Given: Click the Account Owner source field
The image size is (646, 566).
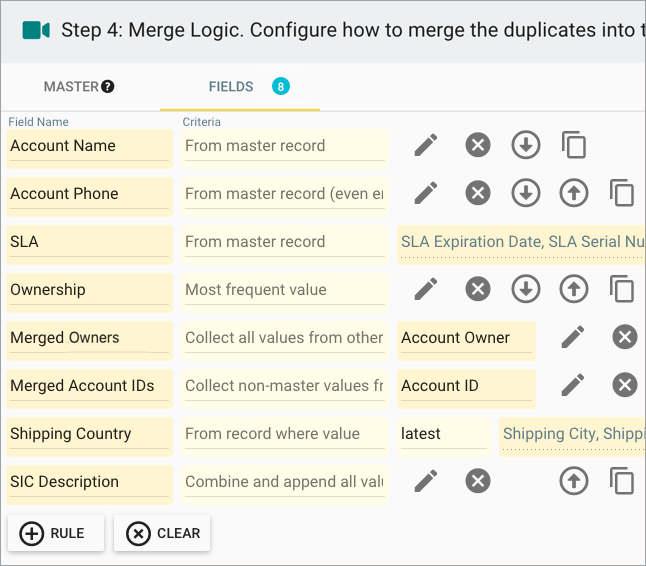Looking at the screenshot, I should (466, 341).
